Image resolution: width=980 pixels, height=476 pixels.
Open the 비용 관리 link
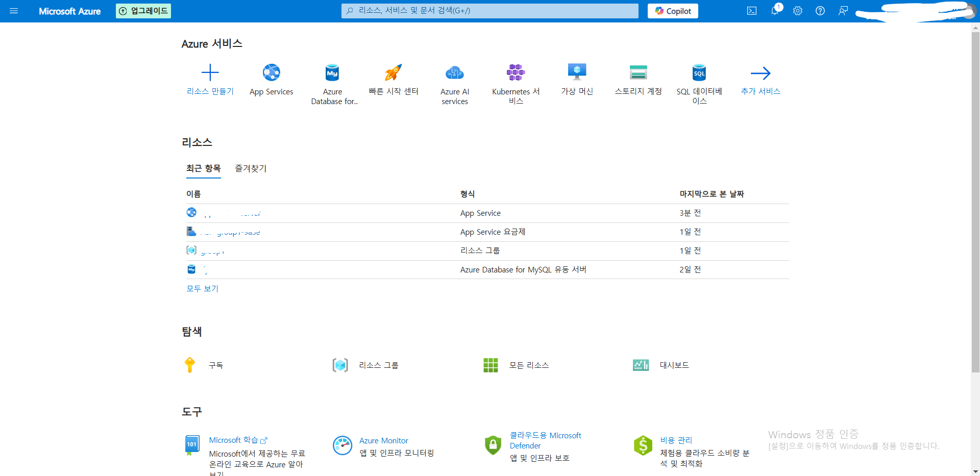(676, 440)
